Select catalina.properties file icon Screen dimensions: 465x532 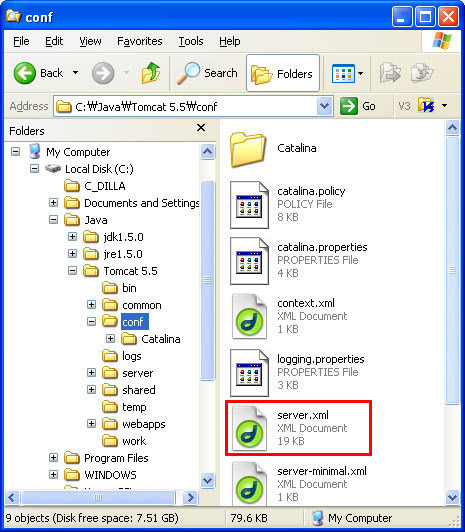click(x=249, y=261)
